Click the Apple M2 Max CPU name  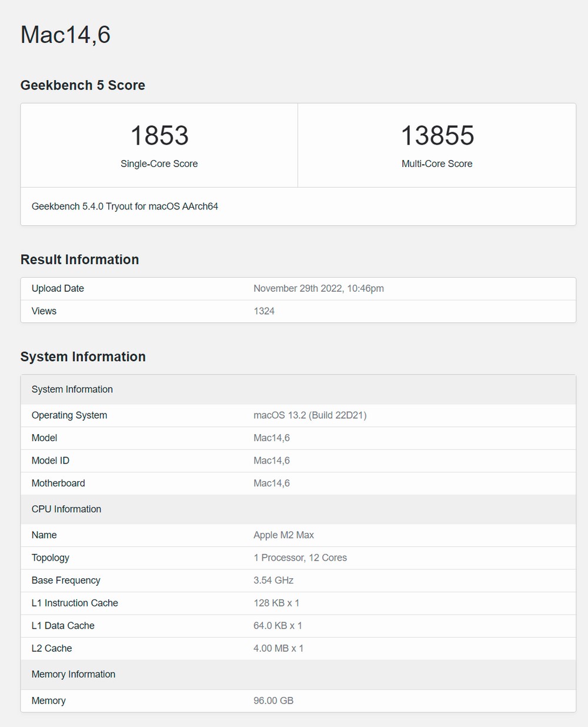283,535
